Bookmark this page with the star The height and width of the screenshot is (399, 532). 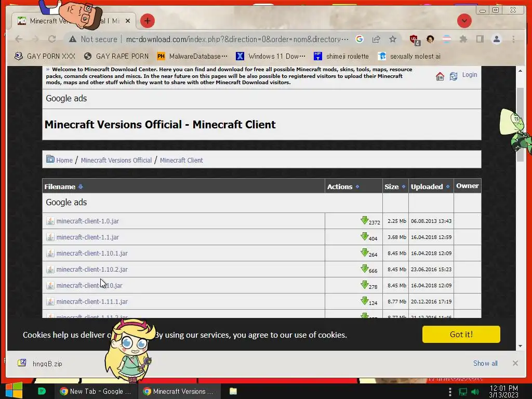393,39
